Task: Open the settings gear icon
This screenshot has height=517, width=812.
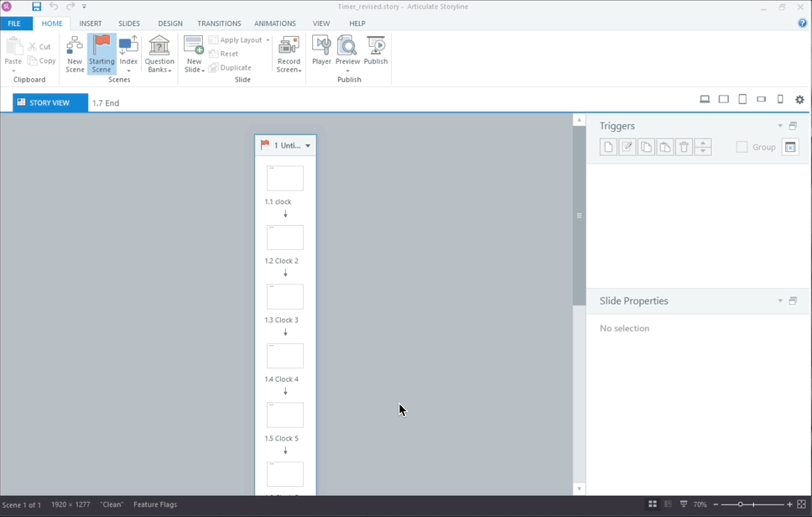Action: click(x=799, y=100)
